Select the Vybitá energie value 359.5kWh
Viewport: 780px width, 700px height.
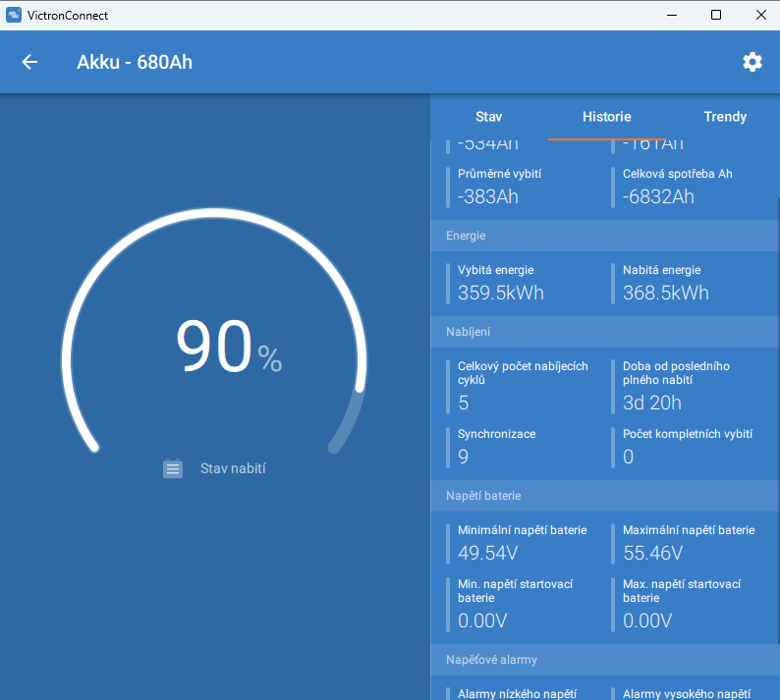tap(500, 293)
